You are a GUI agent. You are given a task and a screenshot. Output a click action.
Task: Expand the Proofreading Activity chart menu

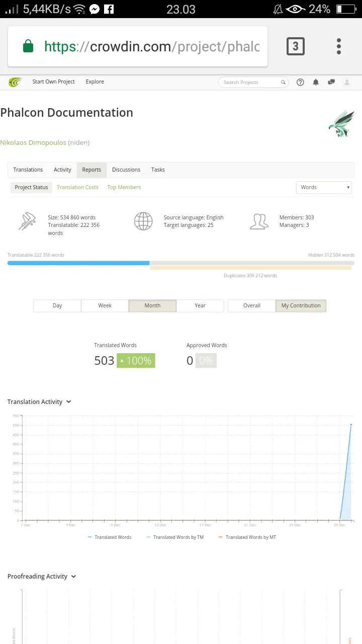(x=73, y=577)
